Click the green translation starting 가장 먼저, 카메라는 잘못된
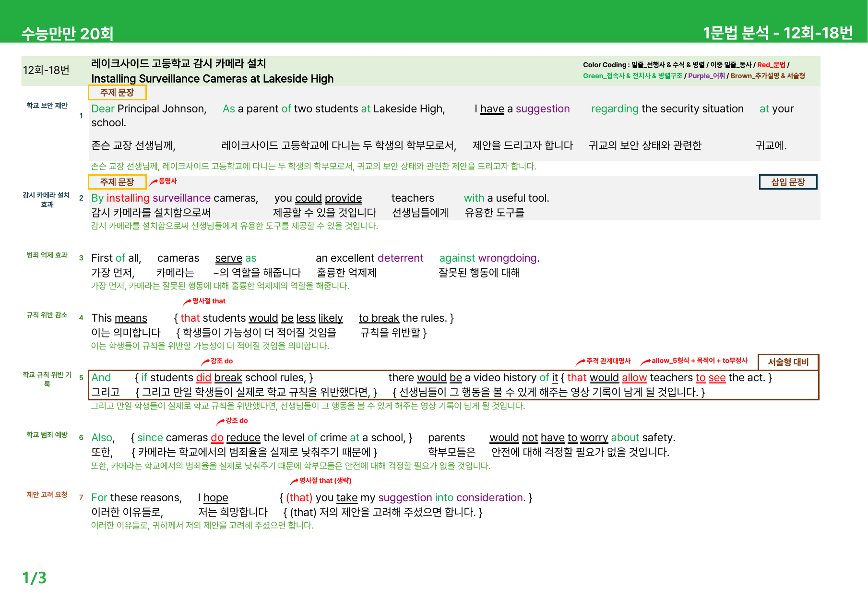The width and height of the screenshot is (868, 614). tap(220, 286)
